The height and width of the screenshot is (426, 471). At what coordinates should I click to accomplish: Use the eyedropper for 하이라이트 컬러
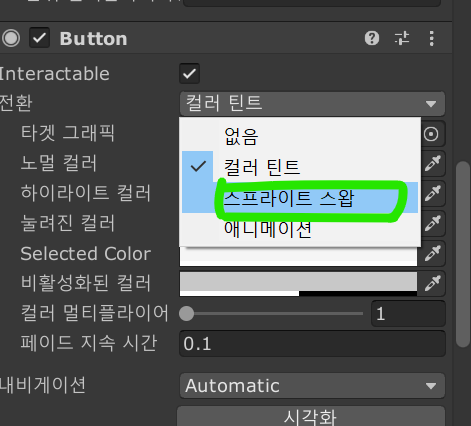click(x=433, y=193)
